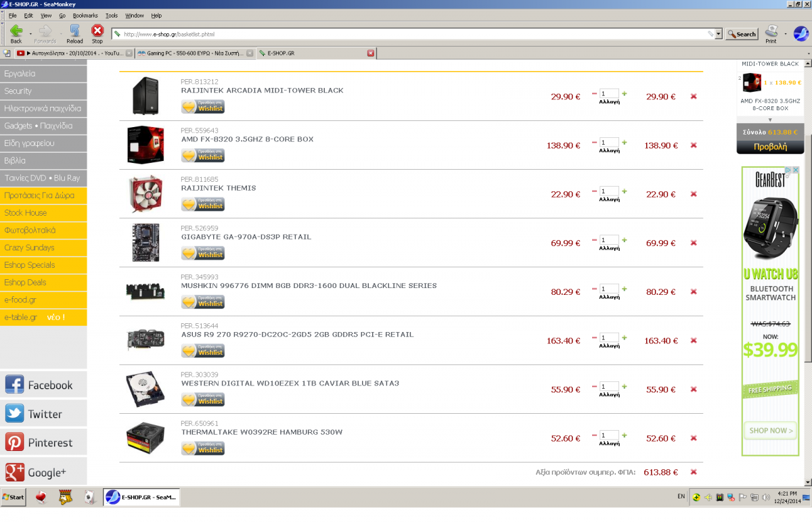Decrease quantity of AMD FX-8320
The width and height of the screenshot is (812, 522).
click(595, 143)
